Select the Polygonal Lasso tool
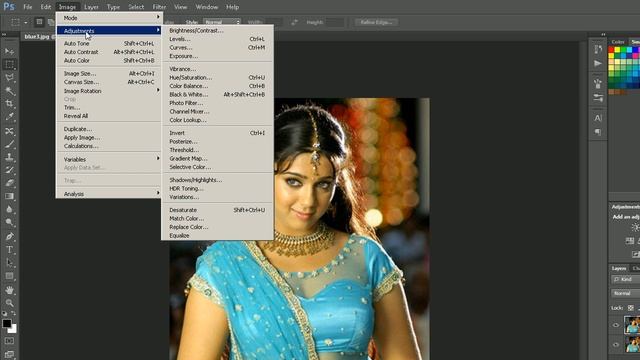The image size is (640, 360). 9,78
